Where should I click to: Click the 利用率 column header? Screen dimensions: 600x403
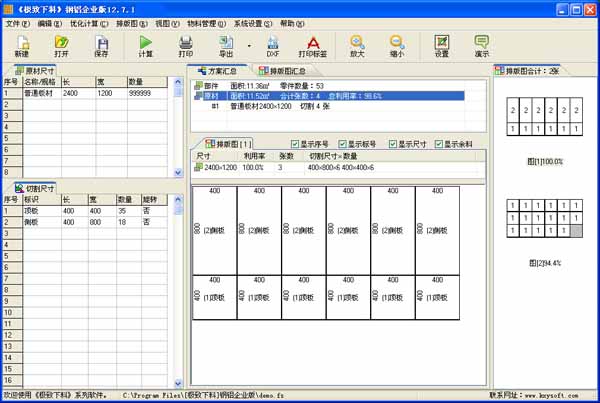[x=254, y=156]
